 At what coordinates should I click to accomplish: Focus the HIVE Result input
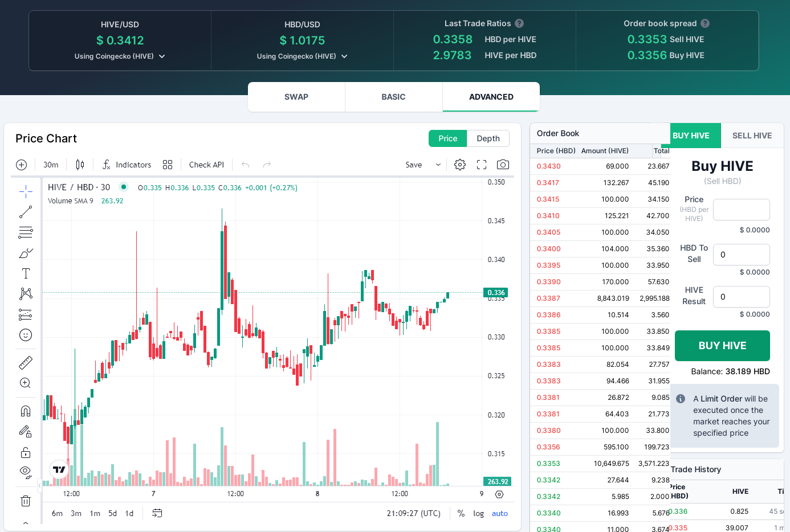742,297
